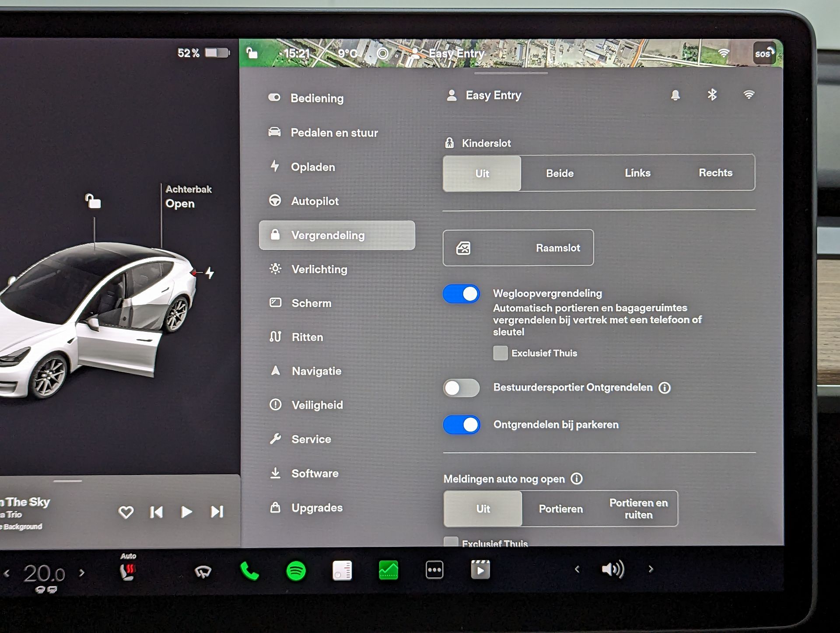The height and width of the screenshot is (633, 840).
Task: Open the phone app in the dock
Action: (250, 571)
